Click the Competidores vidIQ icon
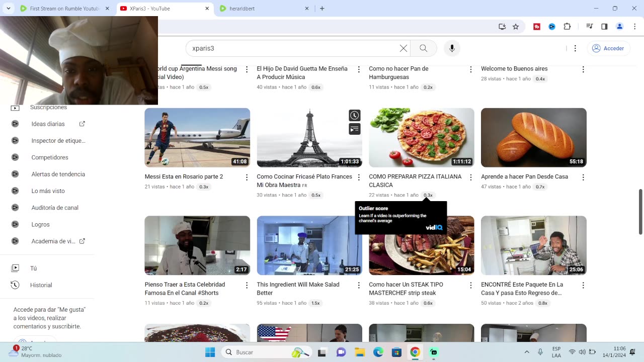Screen dimensions: 644x362 click(15, 157)
